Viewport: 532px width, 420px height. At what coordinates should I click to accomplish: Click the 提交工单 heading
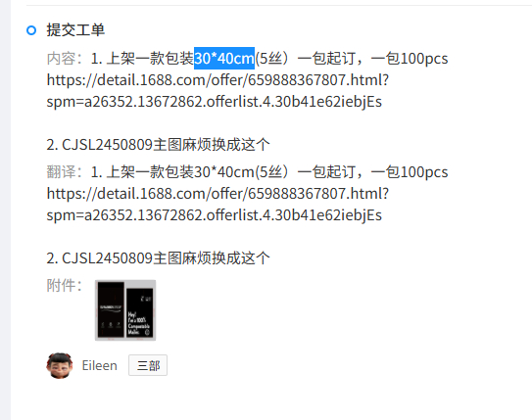pos(75,29)
